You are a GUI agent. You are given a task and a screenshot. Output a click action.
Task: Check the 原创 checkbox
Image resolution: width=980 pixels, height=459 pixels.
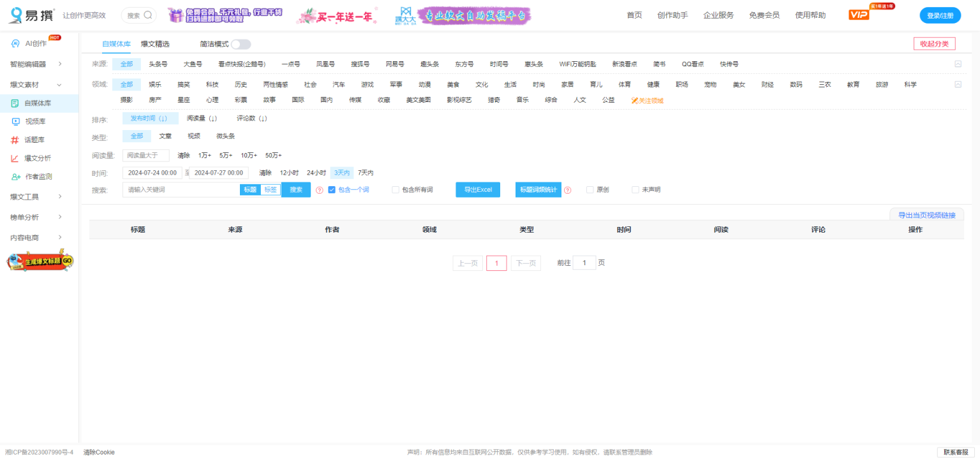pos(590,189)
